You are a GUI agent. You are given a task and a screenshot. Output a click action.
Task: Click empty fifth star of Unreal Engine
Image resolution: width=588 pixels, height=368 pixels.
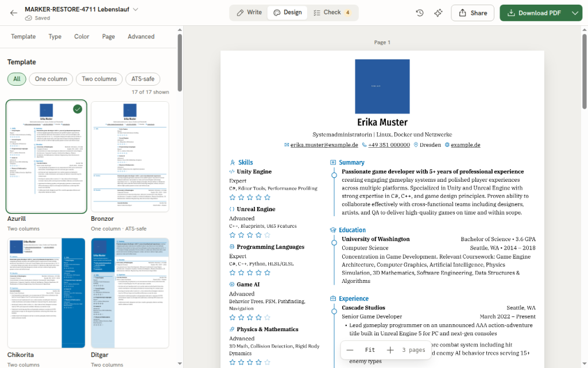click(268, 235)
